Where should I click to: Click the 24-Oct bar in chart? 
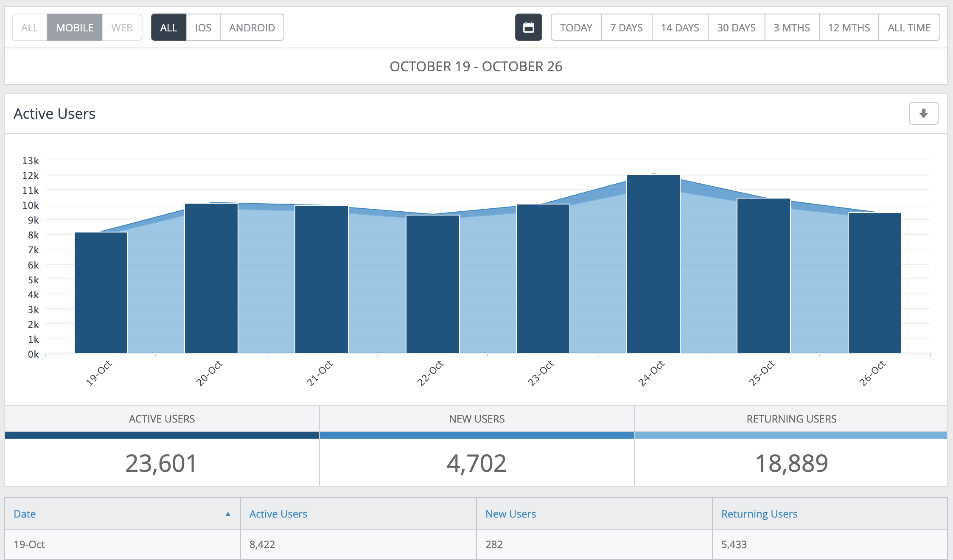pos(653,263)
